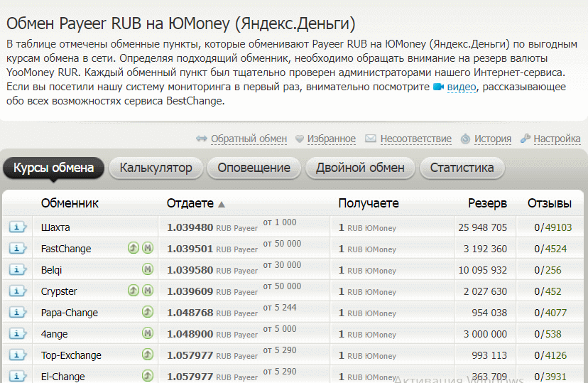The width and height of the screenshot is (588, 383).
Task: Click Шахта reviews count 0/49103
Action: point(553,227)
